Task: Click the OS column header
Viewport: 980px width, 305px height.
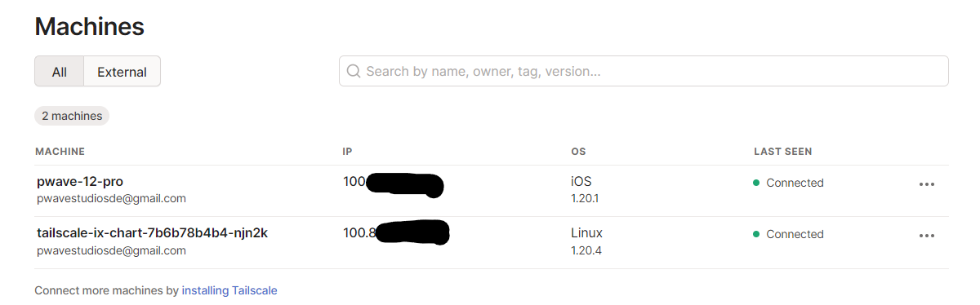Action: [578, 152]
